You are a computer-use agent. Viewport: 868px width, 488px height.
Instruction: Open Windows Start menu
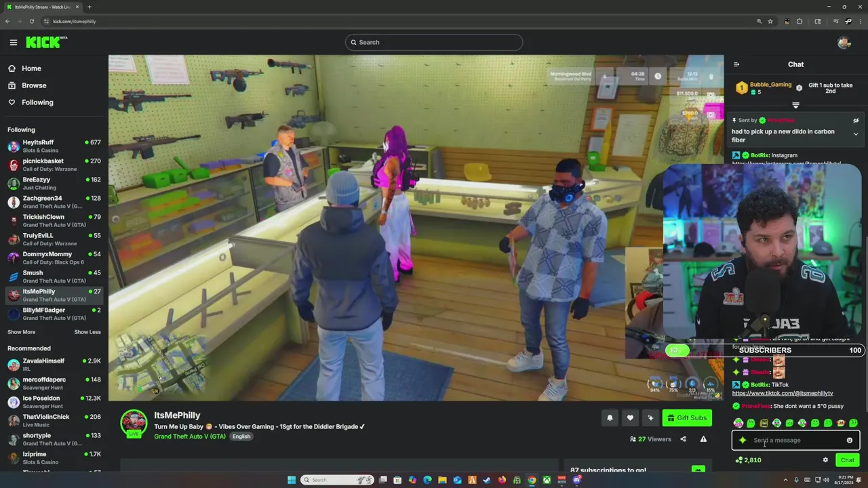[x=292, y=480]
